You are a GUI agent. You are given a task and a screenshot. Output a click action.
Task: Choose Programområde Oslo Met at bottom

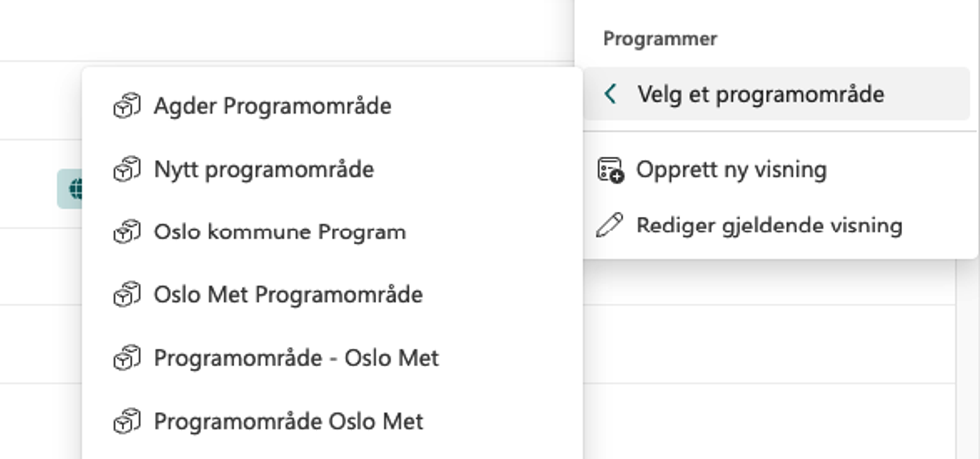[x=288, y=421]
